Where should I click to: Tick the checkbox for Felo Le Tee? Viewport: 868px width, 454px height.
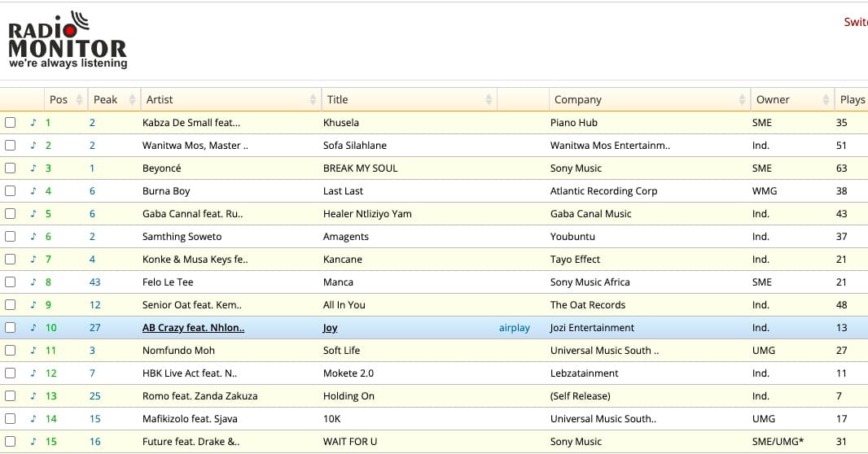pyautogui.click(x=10, y=282)
